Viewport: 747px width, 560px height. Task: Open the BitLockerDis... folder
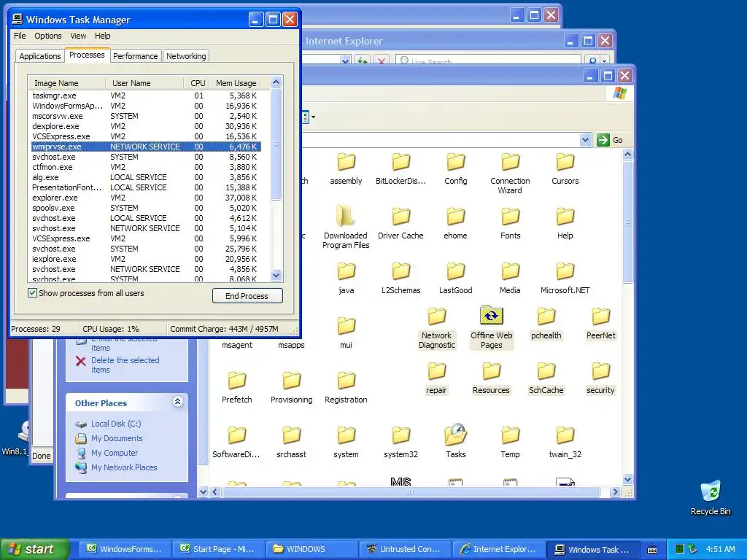[400, 168]
